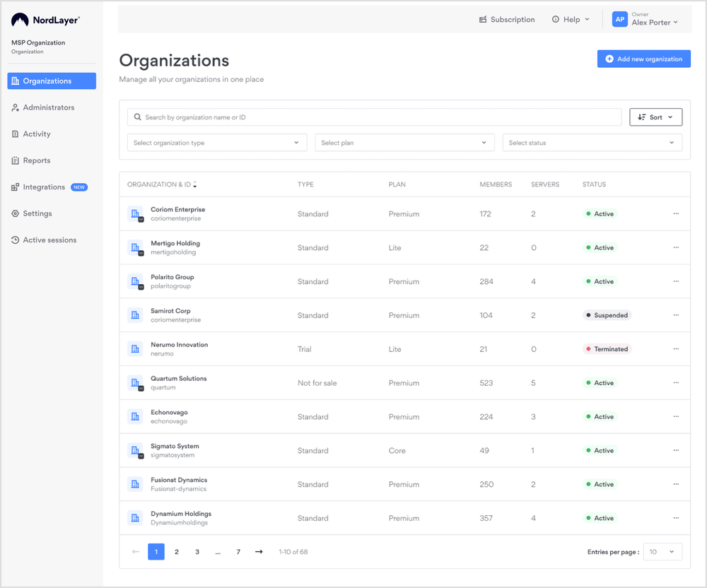Click the AP user avatar
The image size is (707, 588).
pyautogui.click(x=619, y=20)
